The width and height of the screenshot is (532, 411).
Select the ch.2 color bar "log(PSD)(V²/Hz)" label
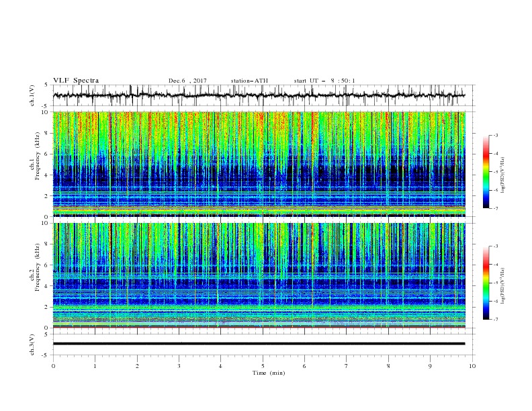point(503,285)
